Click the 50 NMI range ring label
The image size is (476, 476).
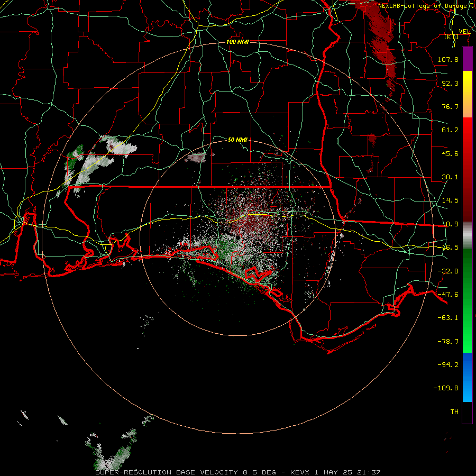pyautogui.click(x=237, y=140)
